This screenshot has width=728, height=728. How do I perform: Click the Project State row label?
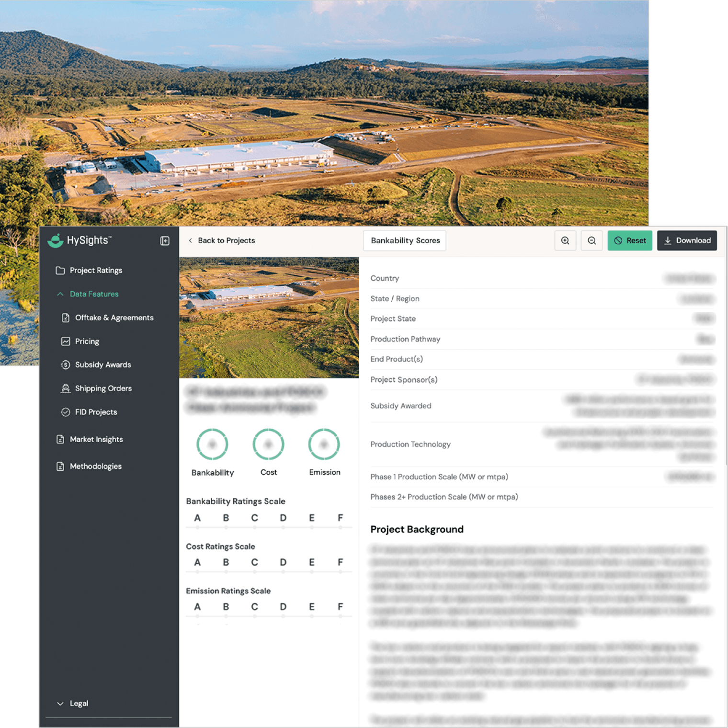coord(393,318)
